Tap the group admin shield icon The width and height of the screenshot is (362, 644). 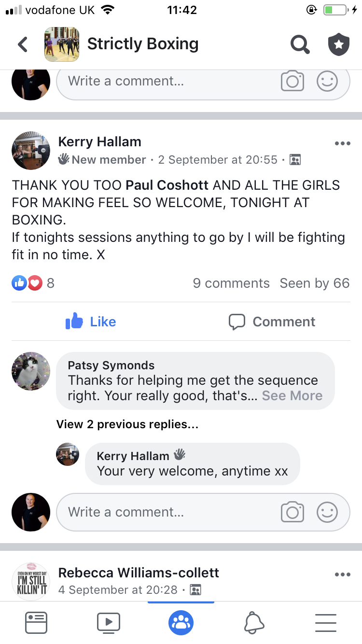point(339,44)
